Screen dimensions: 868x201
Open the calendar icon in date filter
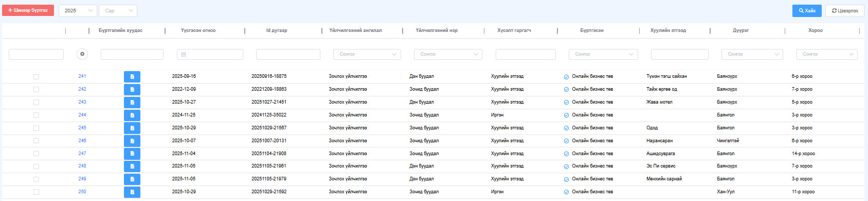click(x=184, y=54)
